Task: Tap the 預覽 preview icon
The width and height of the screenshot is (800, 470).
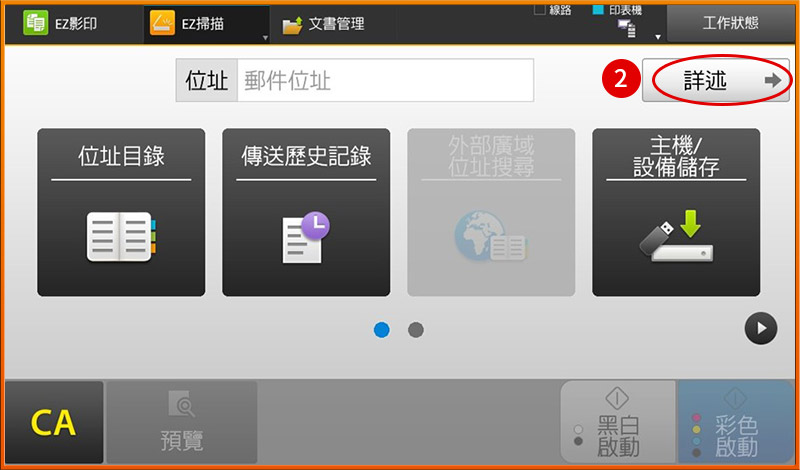Action: (182, 421)
